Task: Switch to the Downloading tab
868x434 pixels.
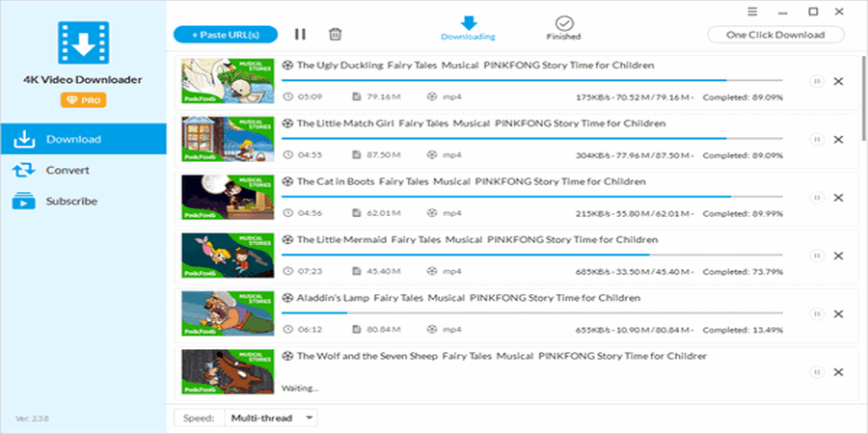Action: click(x=468, y=29)
